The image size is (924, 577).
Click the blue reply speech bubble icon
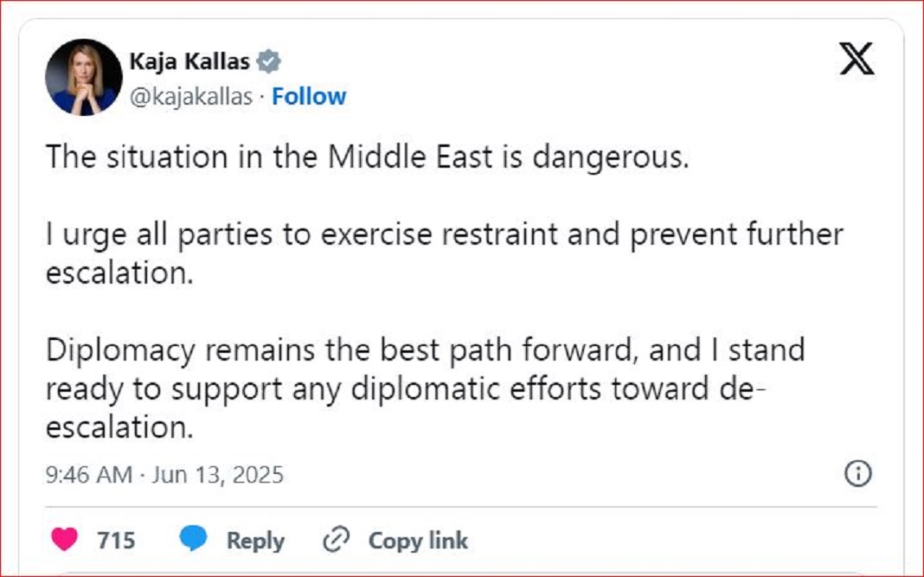[x=193, y=540]
